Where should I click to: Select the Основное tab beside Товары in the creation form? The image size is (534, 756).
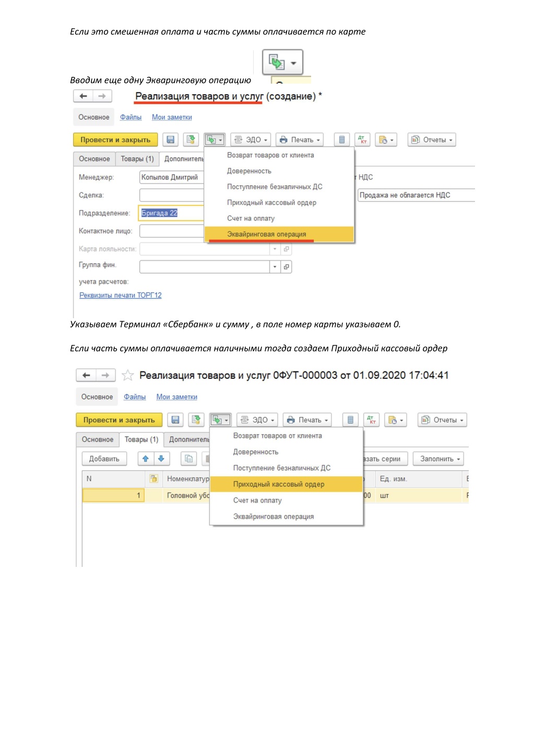tap(94, 159)
